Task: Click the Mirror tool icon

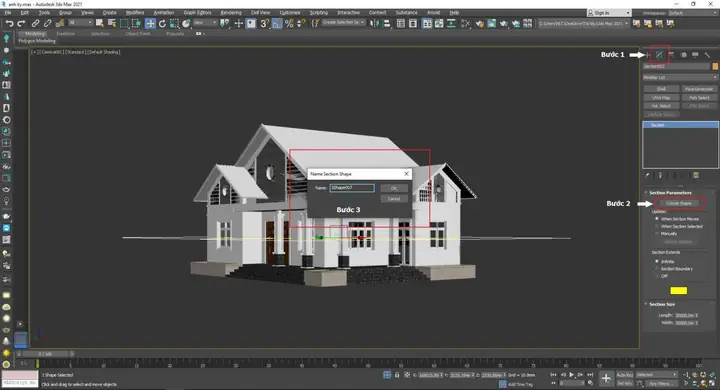Action: tap(374, 23)
